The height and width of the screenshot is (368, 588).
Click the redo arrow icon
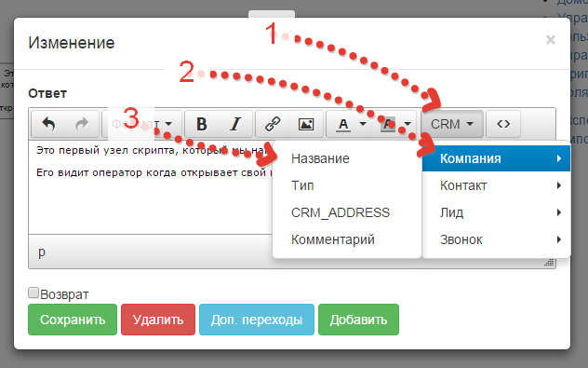click(x=82, y=124)
